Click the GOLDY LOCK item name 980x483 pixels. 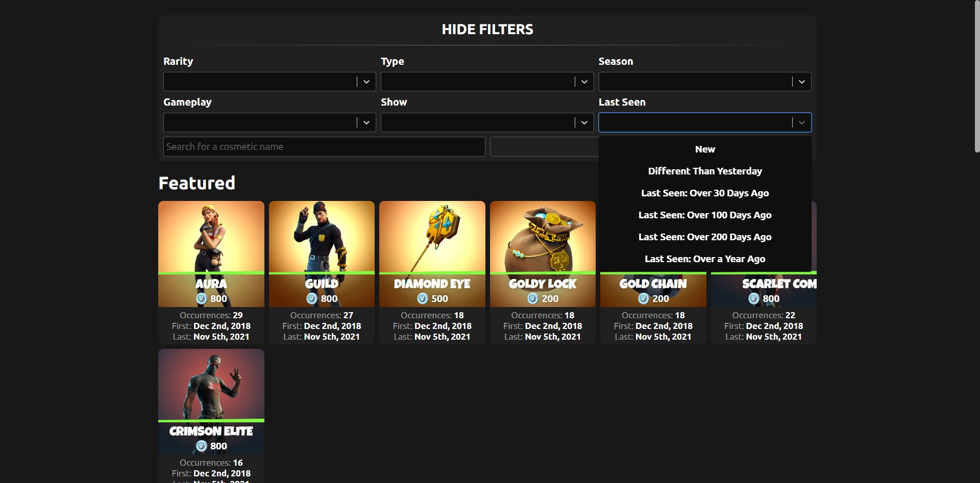pyautogui.click(x=543, y=284)
